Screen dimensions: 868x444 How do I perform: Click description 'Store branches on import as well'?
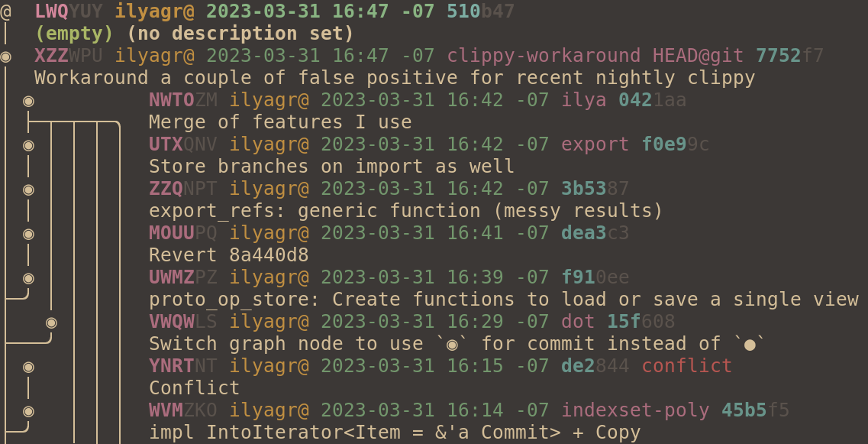331,167
